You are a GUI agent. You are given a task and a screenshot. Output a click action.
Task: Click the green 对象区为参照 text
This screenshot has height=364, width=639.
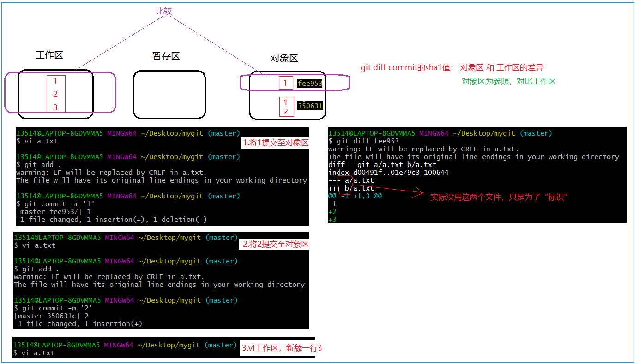508,82
